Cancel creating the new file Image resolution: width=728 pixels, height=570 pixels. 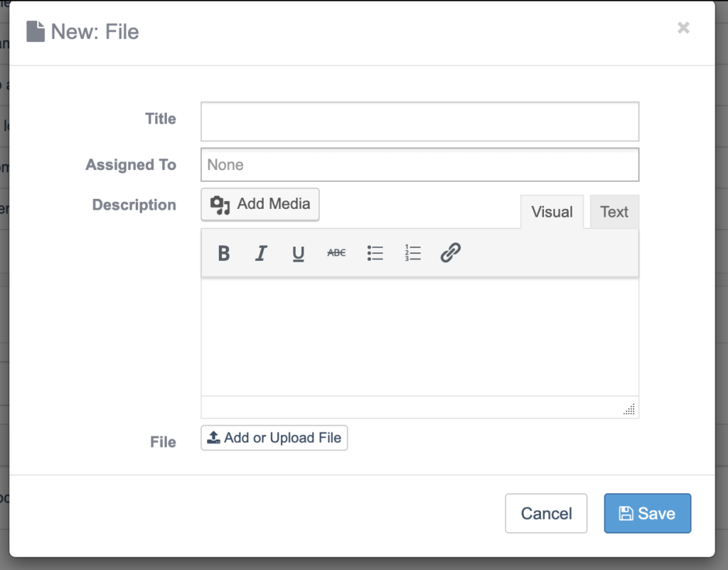click(546, 513)
